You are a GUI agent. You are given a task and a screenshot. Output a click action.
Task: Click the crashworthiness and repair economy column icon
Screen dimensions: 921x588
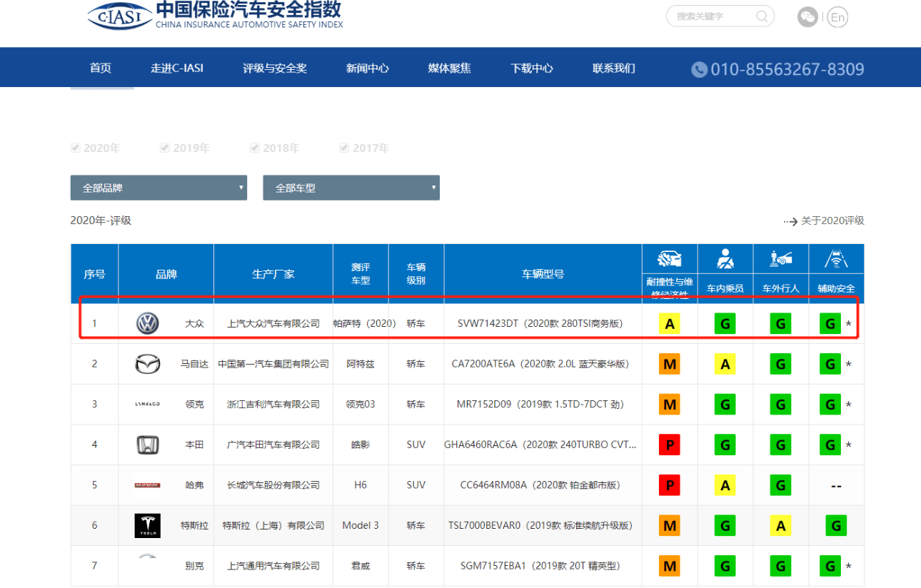click(x=669, y=258)
